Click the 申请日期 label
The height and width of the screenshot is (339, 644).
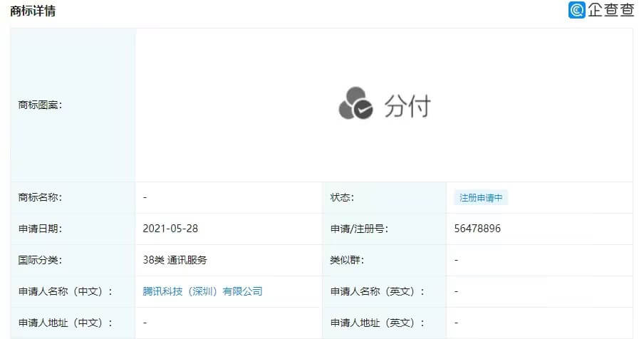tap(40, 229)
